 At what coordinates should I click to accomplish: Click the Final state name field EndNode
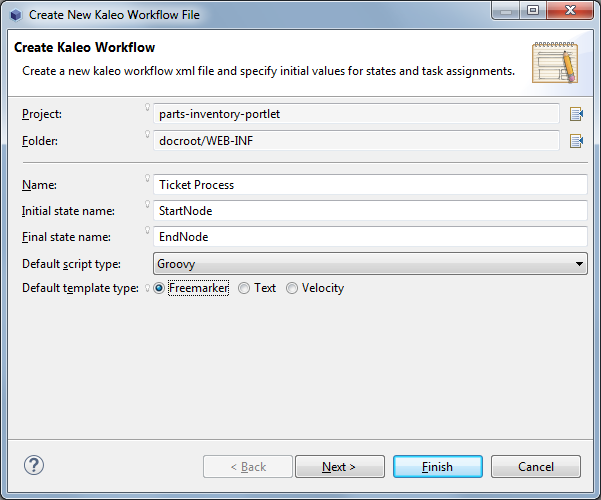click(370, 237)
